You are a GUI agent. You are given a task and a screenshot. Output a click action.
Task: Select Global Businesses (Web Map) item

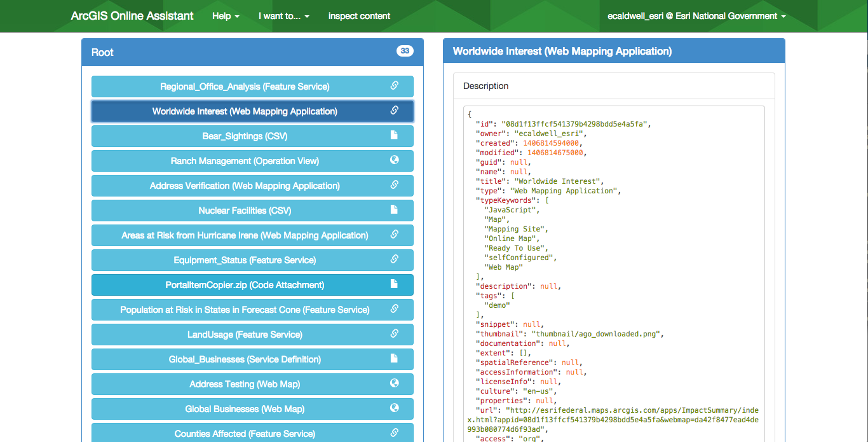coord(252,409)
